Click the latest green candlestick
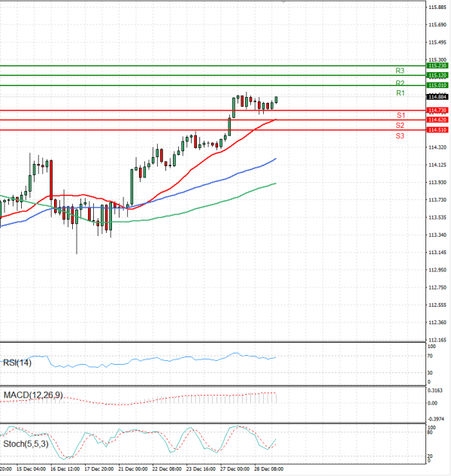This screenshot has width=451, height=476. point(277,100)
